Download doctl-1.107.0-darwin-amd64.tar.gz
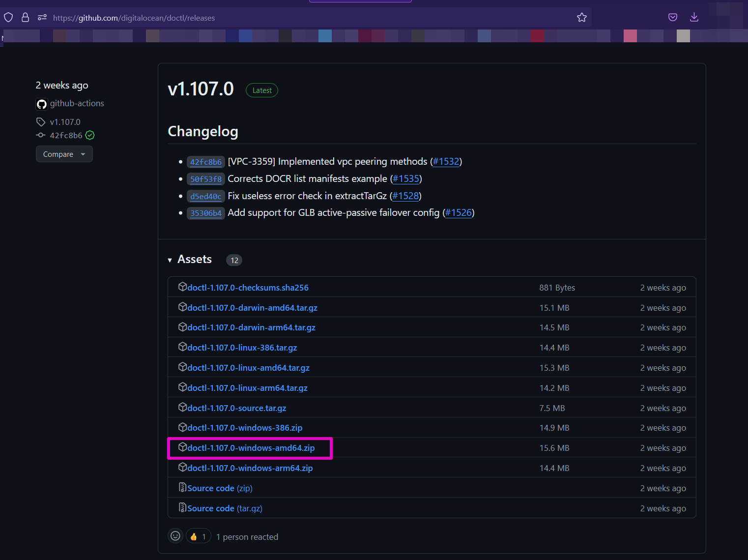The image size is (748, 560). [252, 308]
